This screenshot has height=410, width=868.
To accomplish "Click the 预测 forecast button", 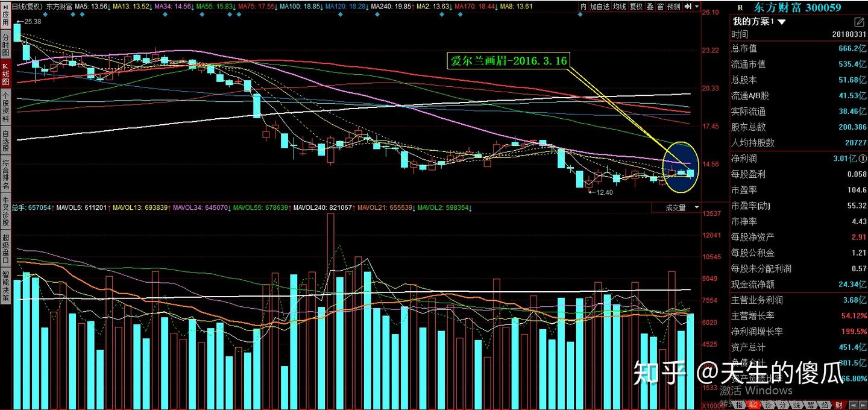I will (x=674, y=6).
